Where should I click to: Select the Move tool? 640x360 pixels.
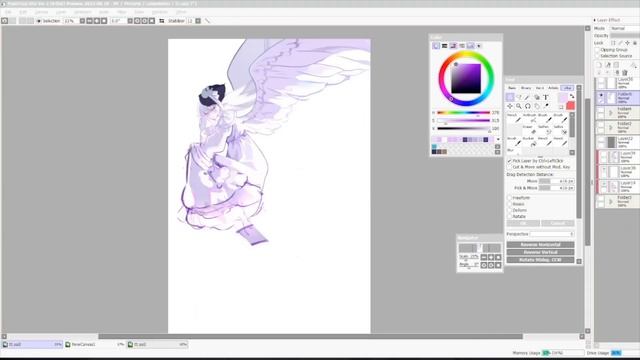510,106
